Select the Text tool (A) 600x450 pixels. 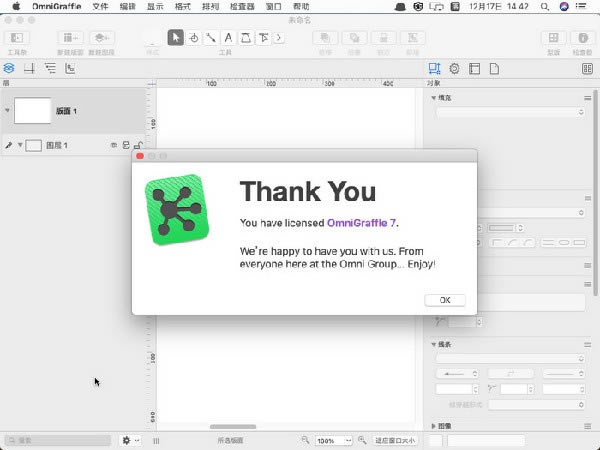click(228, 38)
